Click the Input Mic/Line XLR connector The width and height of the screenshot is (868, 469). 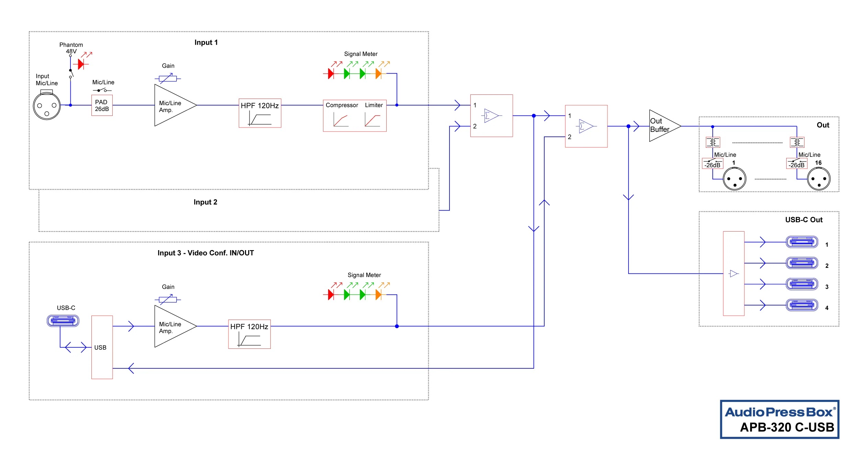(x=47, y=106)
